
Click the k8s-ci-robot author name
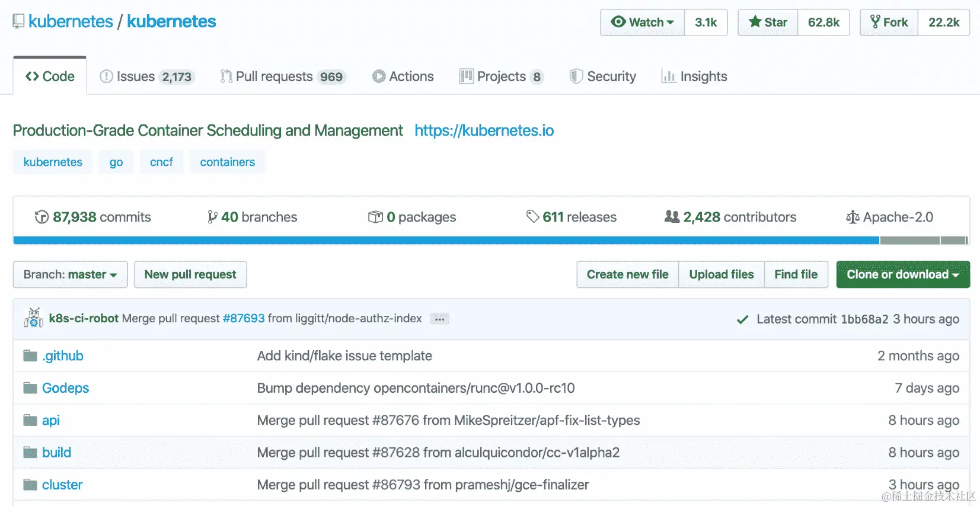pos(84,318)
